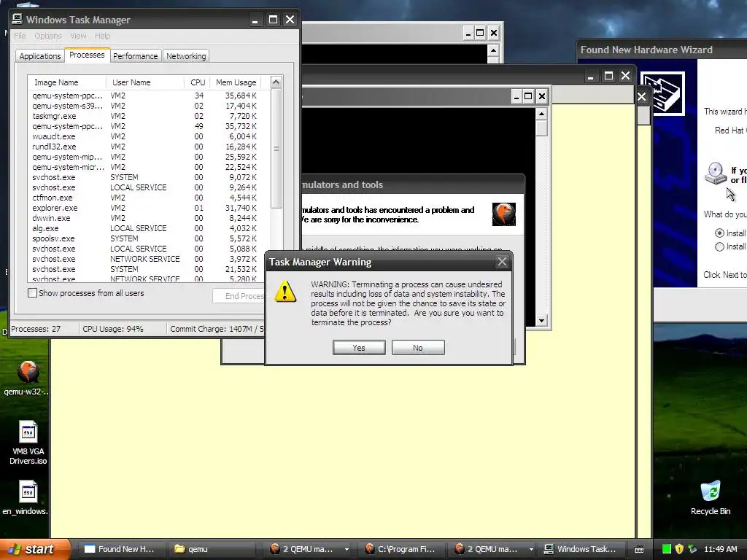Image resolution: width=747 pixels, height=560 pixels.
Task: Close the Task Manager Warning dialog with X
Action: pyautogui.click(x=502, y=262)
